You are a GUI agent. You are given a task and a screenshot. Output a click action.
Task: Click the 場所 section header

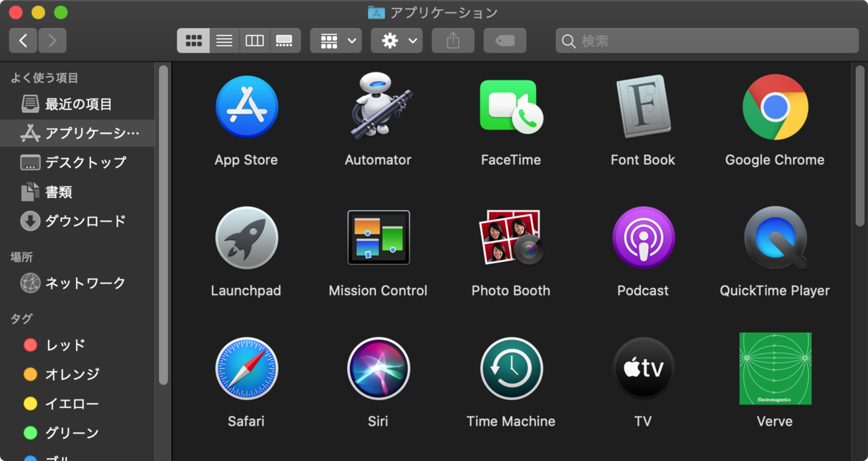click(x=22, y=257)
